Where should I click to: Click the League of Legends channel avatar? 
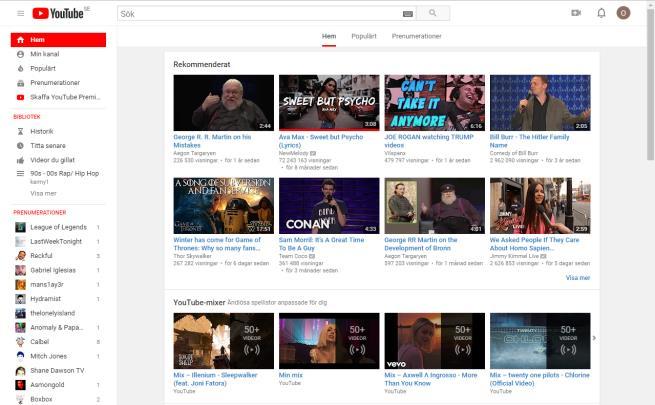pyautogui.click(x=20, y=227)
